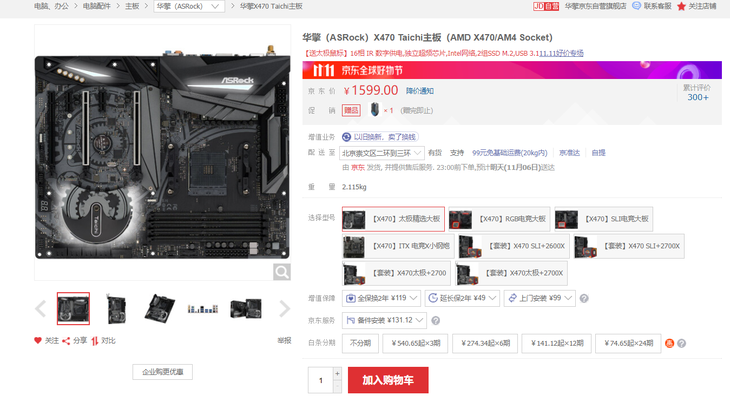This screenshot has height=402, width=730.
Task: Choose 不分期 installment option
Action: tap(360, 343)
